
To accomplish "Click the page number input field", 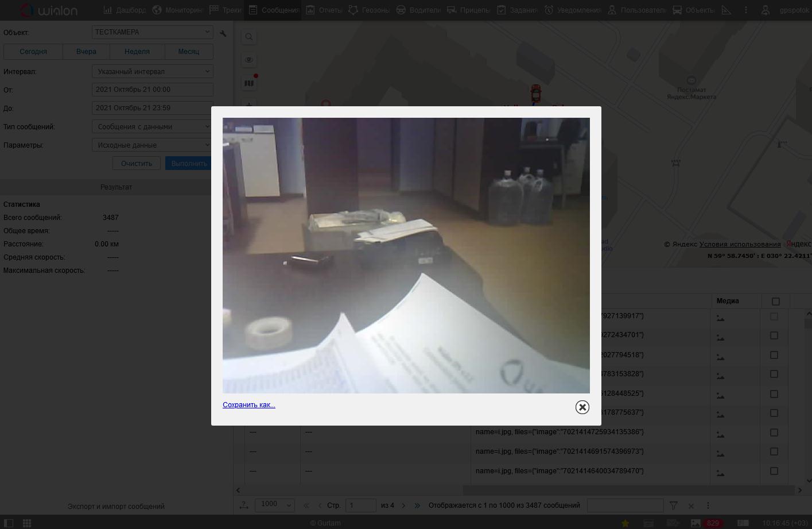I will pyautogui.click(x=360, y=505).
